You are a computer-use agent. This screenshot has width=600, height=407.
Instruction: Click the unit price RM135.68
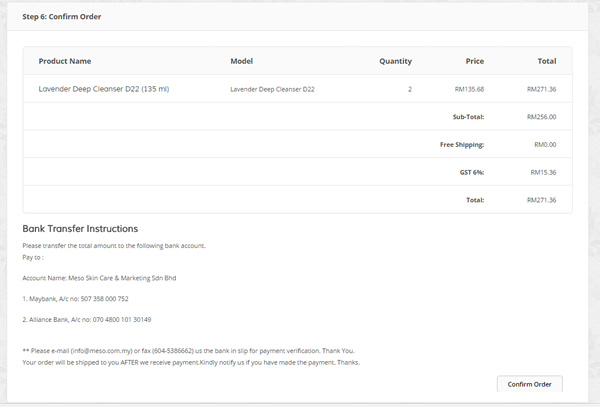coord(469,90)
